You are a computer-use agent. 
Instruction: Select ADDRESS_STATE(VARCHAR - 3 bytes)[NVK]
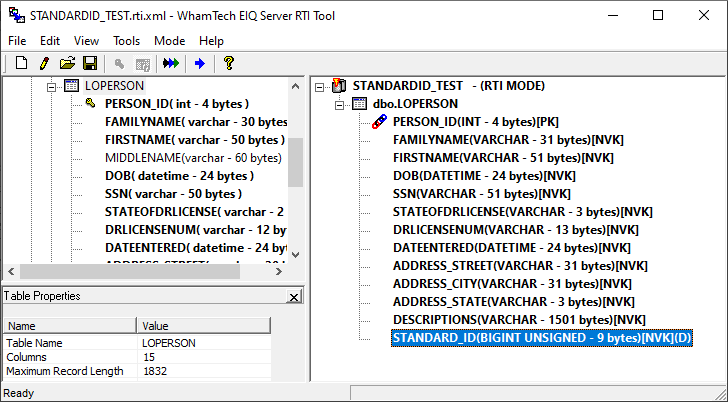pyautogui.click(x=514, y=303)
